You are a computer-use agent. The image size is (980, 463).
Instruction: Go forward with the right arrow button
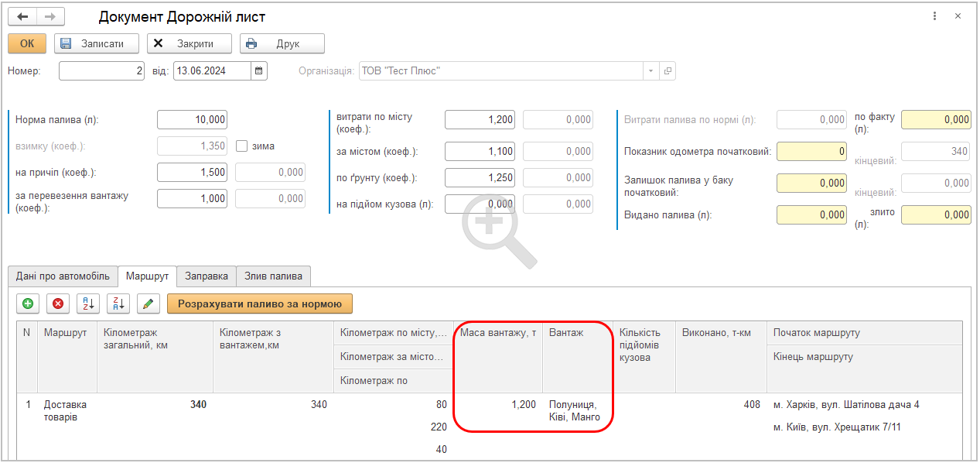click(x=51, y=16)
